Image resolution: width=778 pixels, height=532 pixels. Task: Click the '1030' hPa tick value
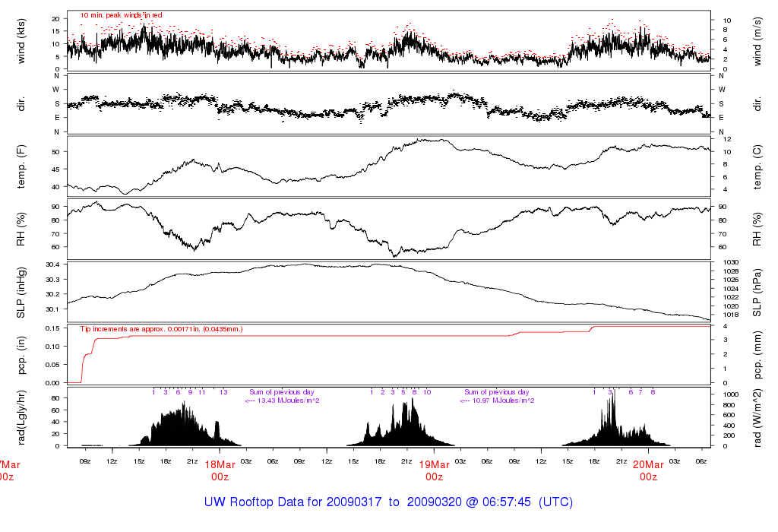tap(731, 262)
